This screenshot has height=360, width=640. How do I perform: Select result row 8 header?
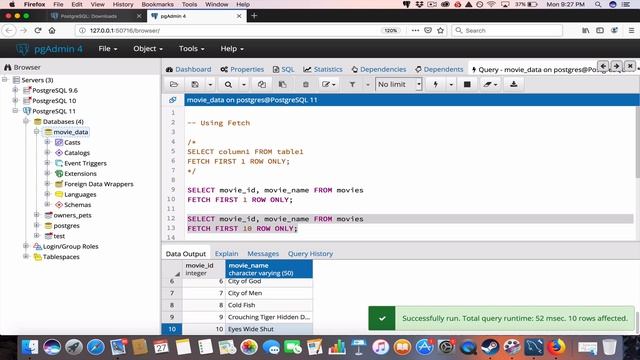(172, 305)
